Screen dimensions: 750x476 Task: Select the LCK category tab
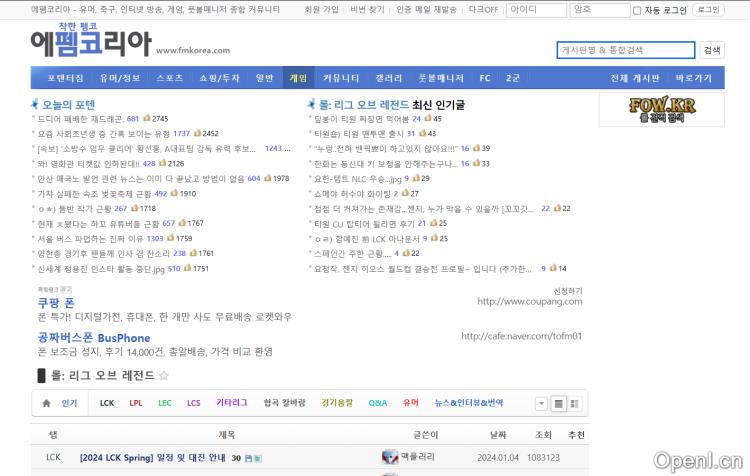[106, 403]
